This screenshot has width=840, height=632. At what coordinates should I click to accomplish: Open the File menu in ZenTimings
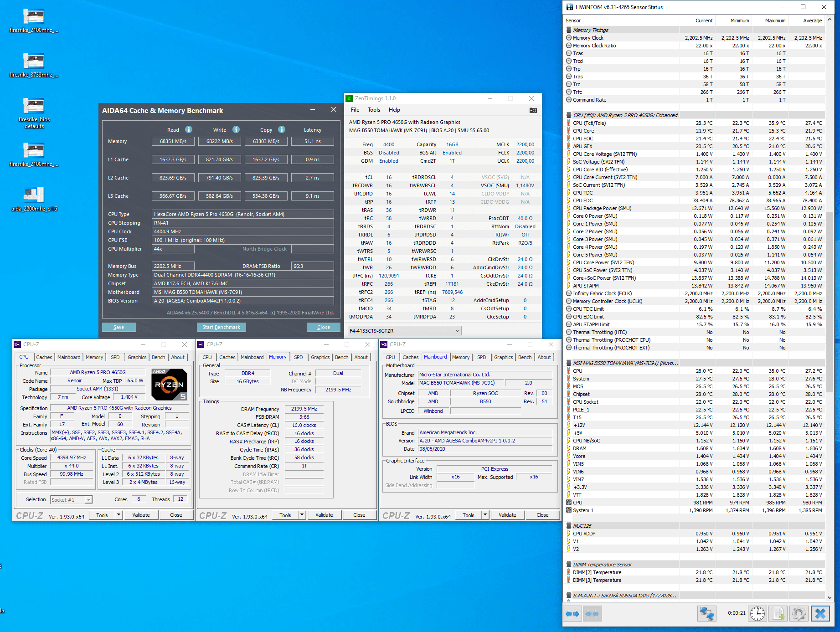355,110
